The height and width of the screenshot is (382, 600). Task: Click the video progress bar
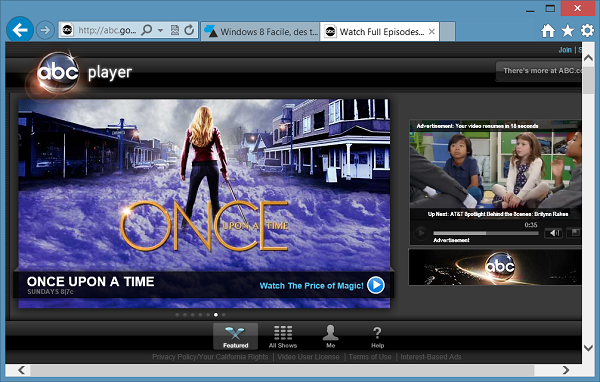[x=486, y=233]
